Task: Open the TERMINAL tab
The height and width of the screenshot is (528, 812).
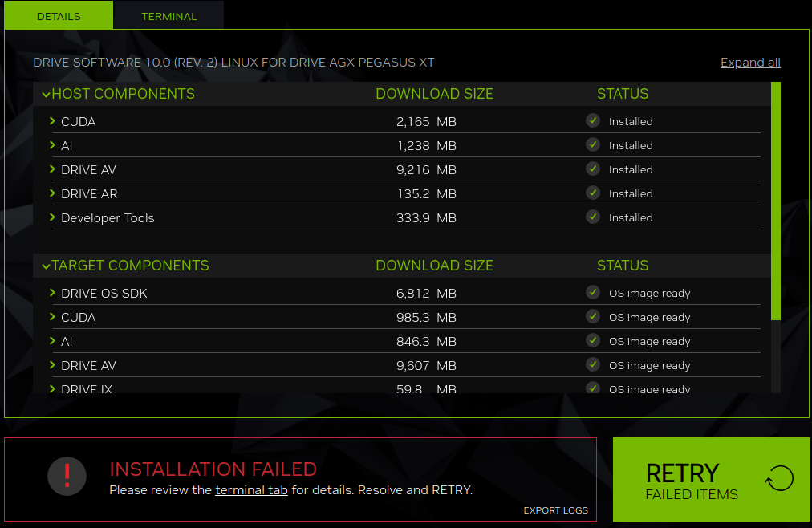Action: click(x=168, y=15)
